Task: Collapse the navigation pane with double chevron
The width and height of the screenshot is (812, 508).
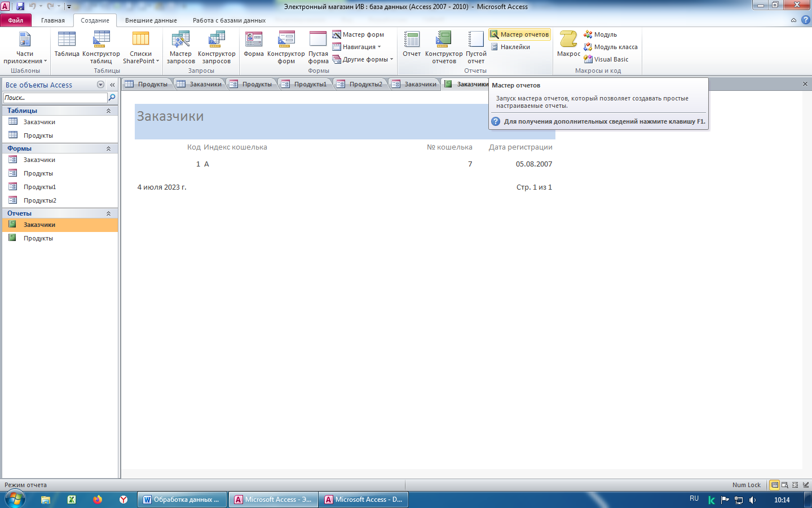Action: (x=112, y=85)
